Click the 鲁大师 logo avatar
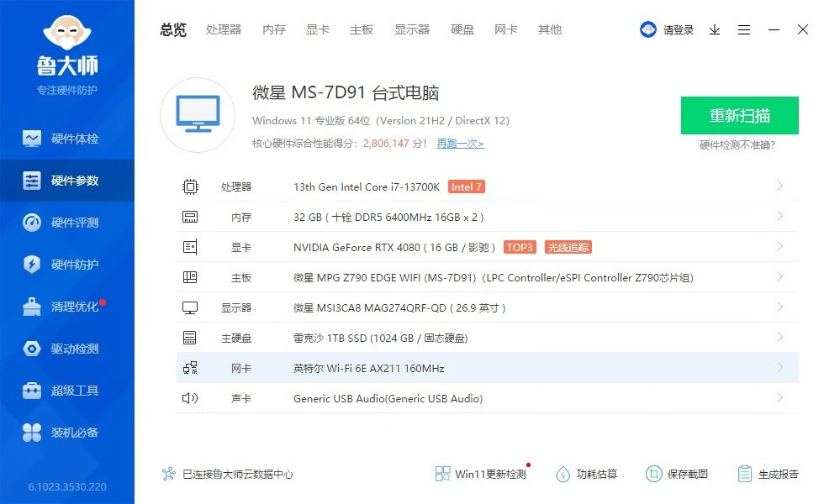Viewport: 824px width, 504px height. 67,33
